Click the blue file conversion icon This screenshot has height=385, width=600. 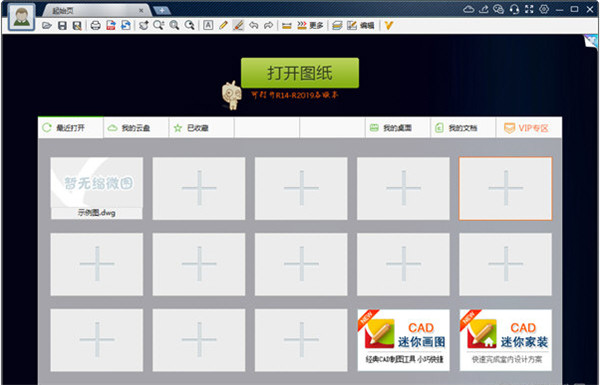pyautogui.click(x=126, y=26)
